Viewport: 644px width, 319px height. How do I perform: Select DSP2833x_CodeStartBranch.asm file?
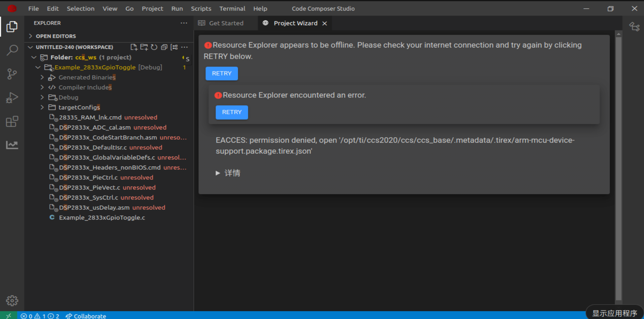109,137
